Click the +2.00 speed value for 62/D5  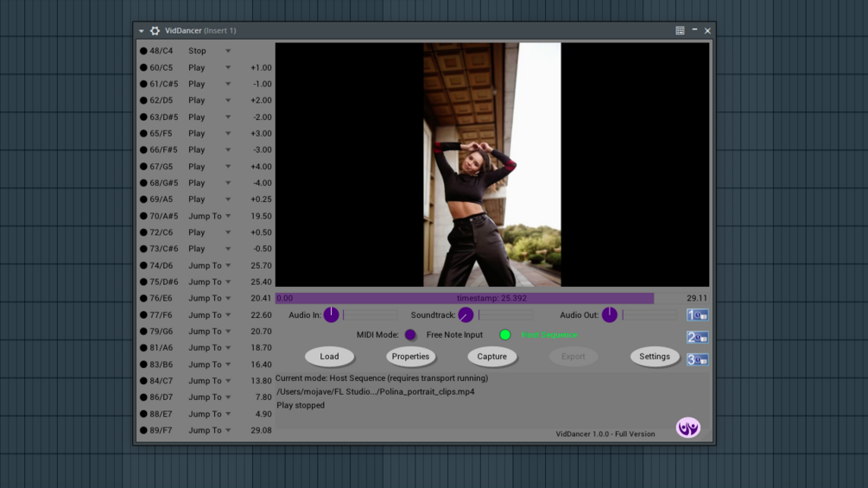point(261,100)
